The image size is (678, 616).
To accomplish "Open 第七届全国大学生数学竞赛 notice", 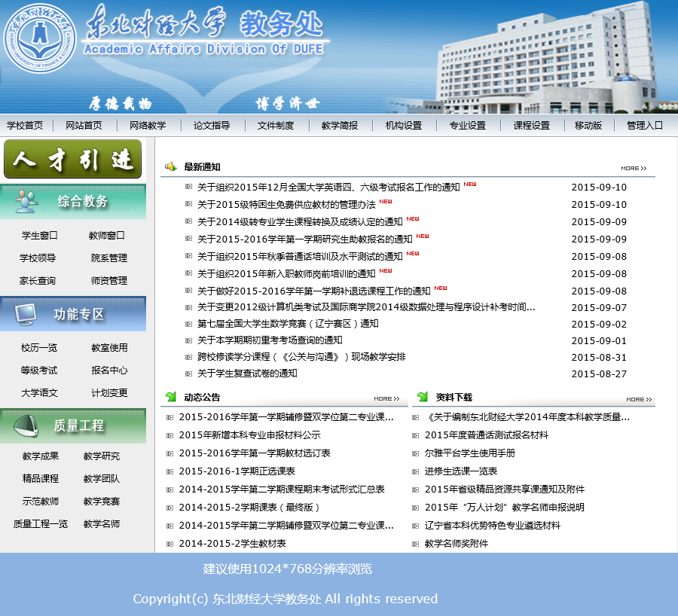I will pos(288,324).
